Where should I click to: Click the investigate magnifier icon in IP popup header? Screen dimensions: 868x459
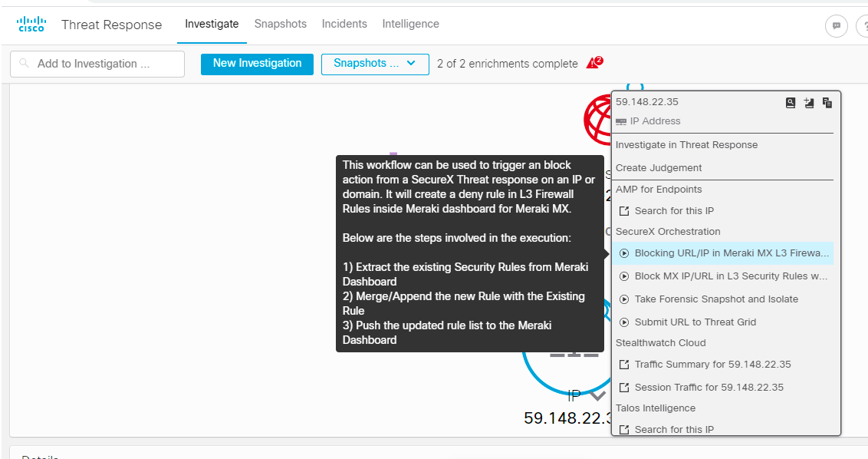(791, 103)
